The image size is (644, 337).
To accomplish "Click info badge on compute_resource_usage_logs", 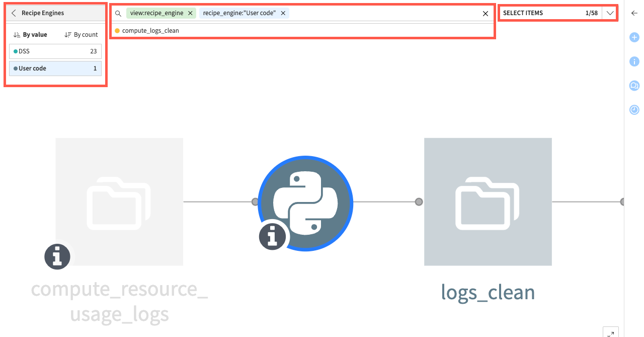I will [x=57, y=256].
